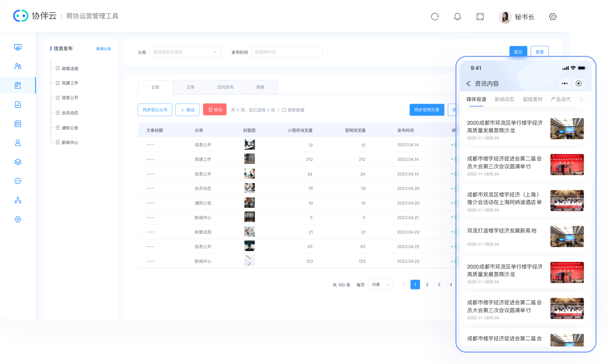
Task: Switch to the 定时发布 tab
Action: (x=225, y=87)
